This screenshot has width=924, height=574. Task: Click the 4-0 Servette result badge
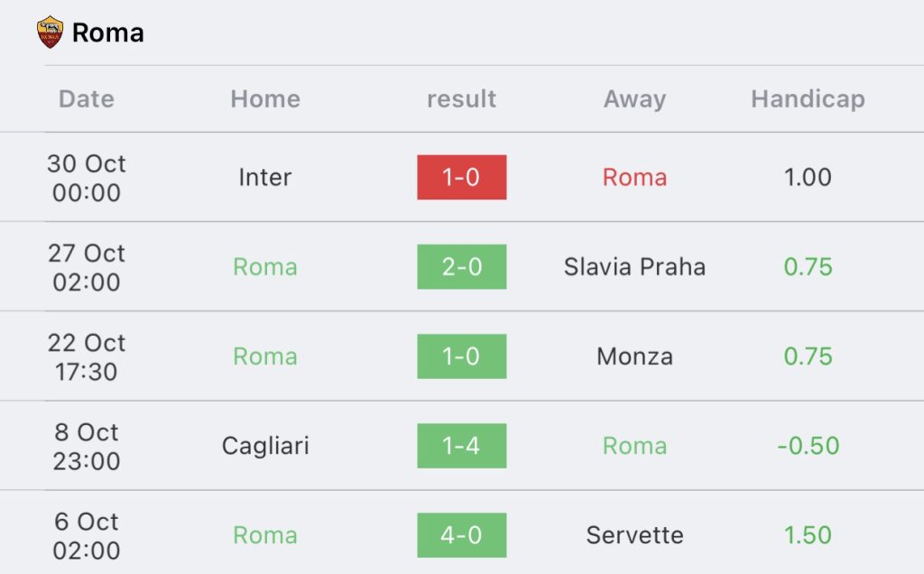pyautogui.click(x=461, y=535)
